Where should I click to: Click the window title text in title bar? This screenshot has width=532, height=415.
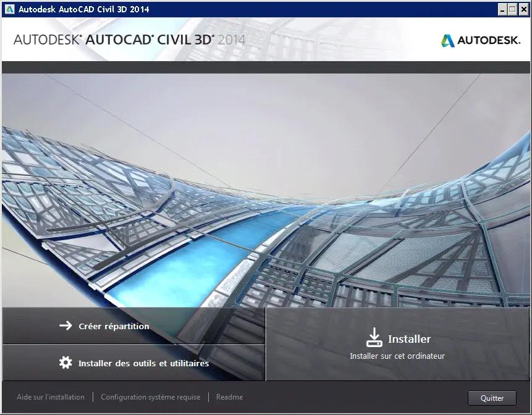click(84, 9)
